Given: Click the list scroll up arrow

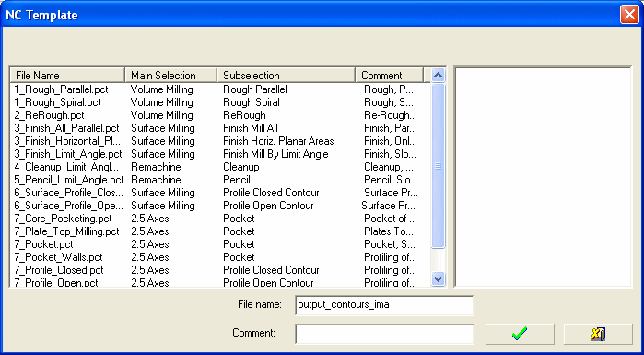Looking at the screenshot, I should [439, 76].
